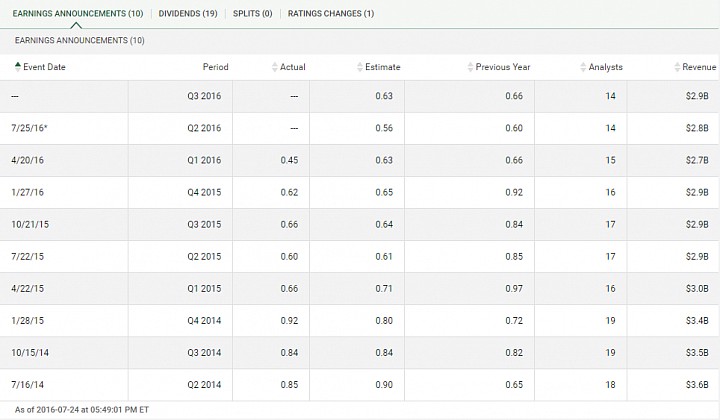Screen dimensions: 720x420
Task: Select analysts count 16 in Q4 2015 row
Action: point(610,192)
